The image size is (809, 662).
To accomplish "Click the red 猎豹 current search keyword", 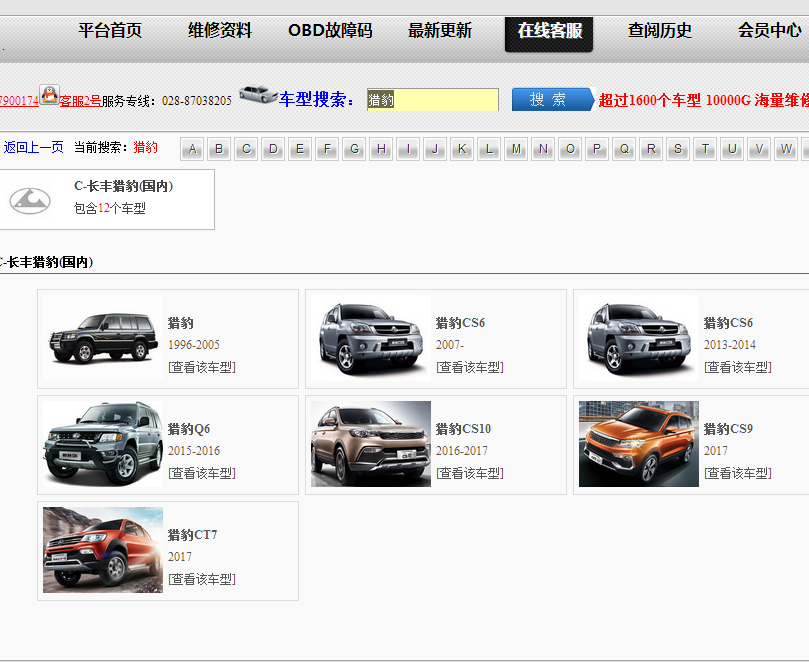I will 145,148.
